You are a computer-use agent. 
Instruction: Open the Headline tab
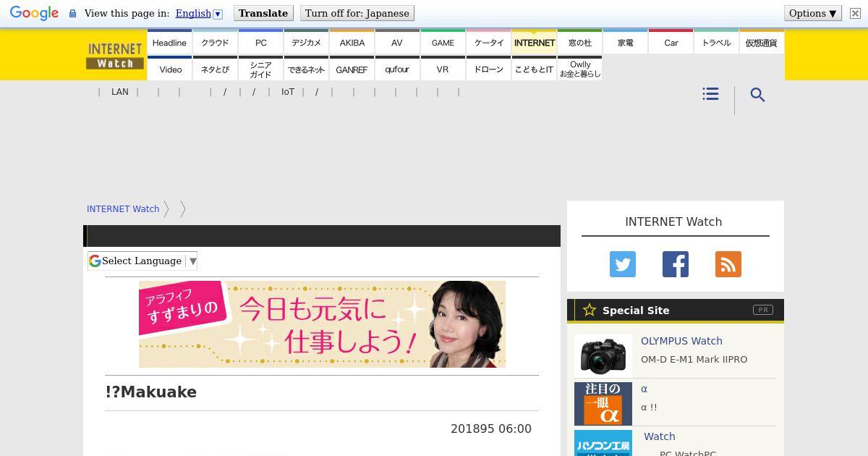point(169,42)
